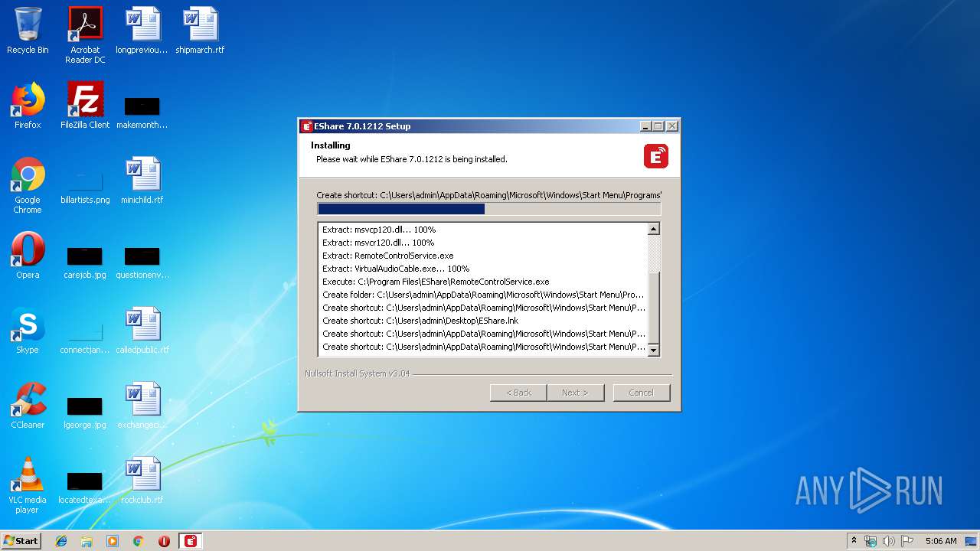Image resolution: width=980 pixels, height=551 pixels.
Task: Launch Skype desktop shortcut
Action: pyautogui.click(x=28, y=331)
